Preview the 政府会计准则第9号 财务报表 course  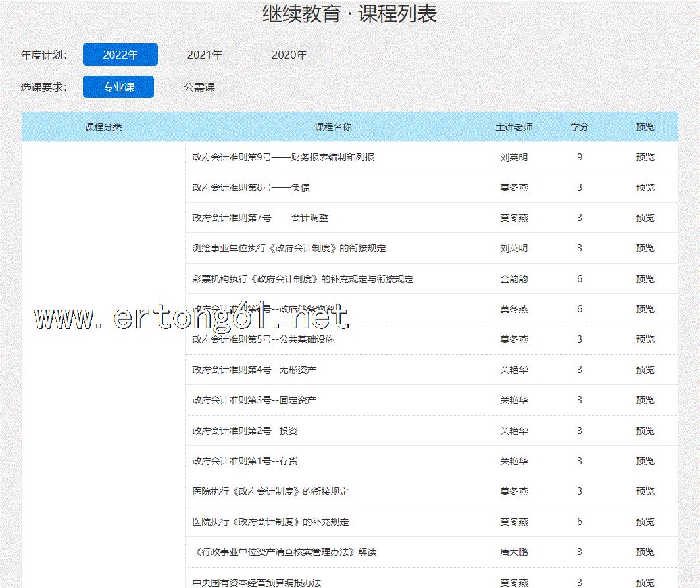645,157
